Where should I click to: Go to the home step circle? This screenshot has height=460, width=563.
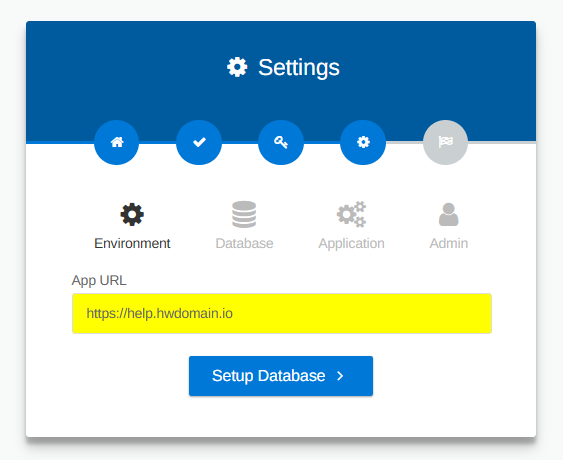click(x=117, y=142)
